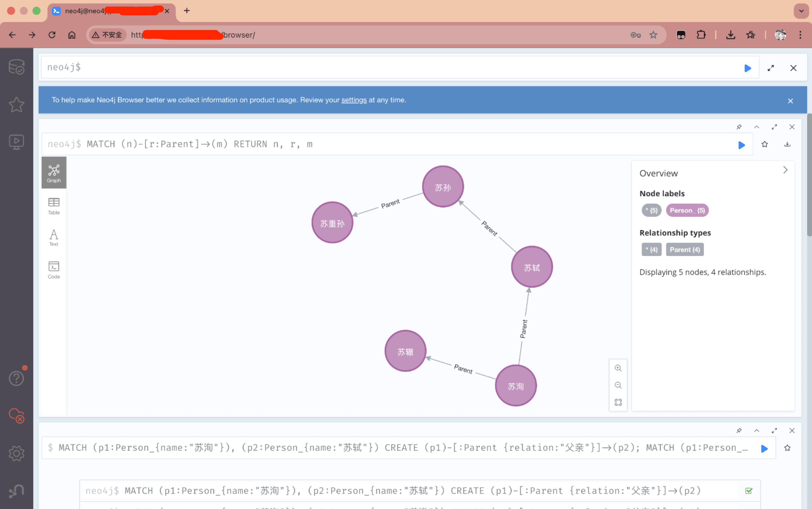The height and width of the screenshot is (509, 812).
Task: Pin the MATCH Parent result frame
Action: [x=739, y=127]
